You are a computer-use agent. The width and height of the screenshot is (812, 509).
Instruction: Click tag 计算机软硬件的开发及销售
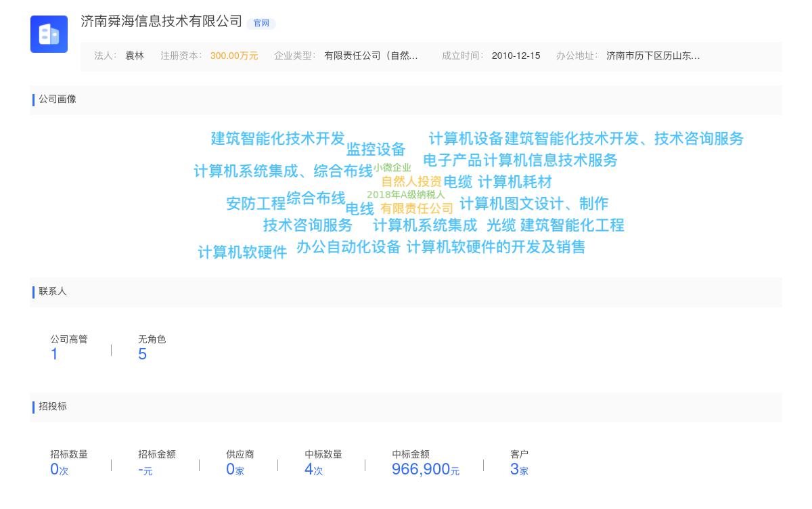pyautogui.click(x=496, y=247)
